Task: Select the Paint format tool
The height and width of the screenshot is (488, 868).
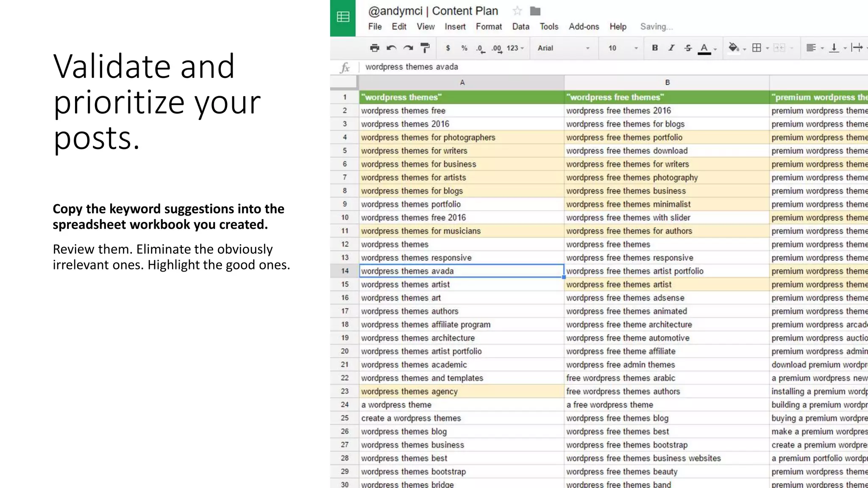Action: [425, 48]
